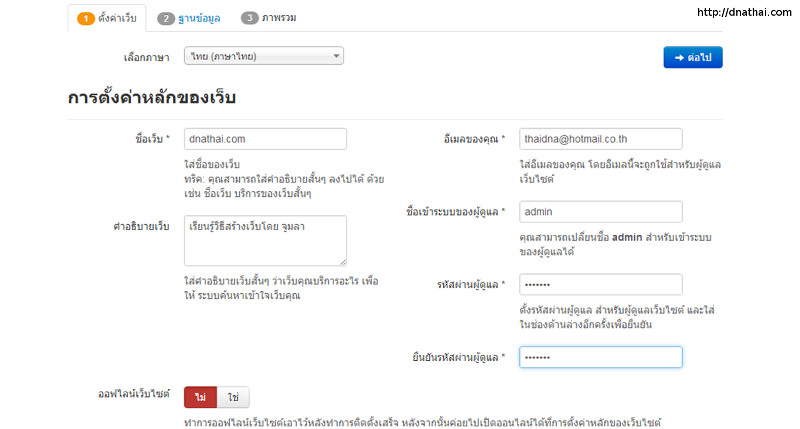Image resolution: width=800 pixels, height=429 pixels.
Task: Click the arrow of the ไทย (ภาษาไทย) selector
Action: pyautogui.click(x=335, y=57)
